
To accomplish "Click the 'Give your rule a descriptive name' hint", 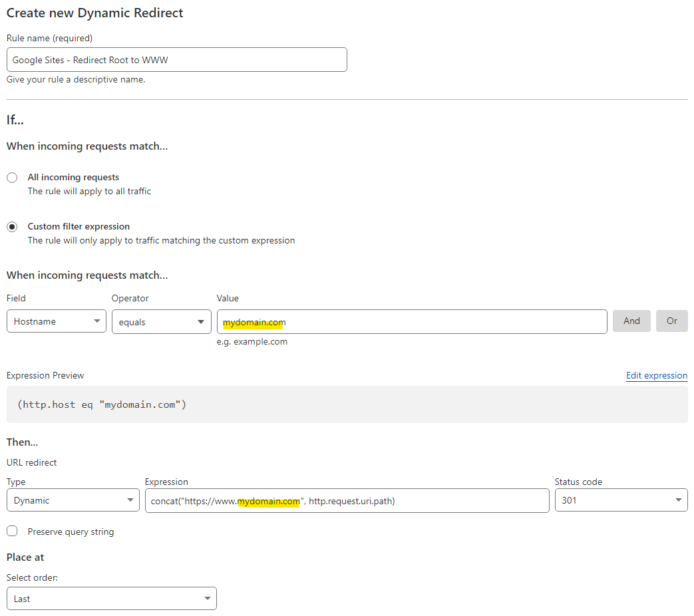I will point(76,80).
